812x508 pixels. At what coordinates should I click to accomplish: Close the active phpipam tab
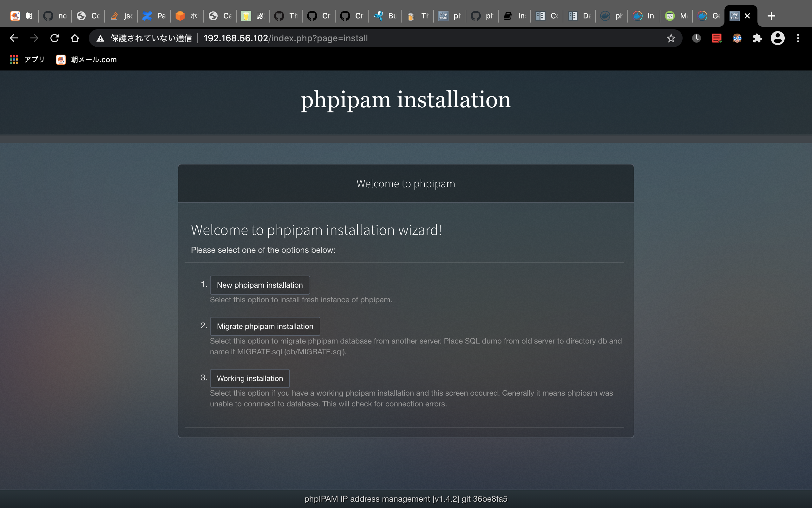[747, 16]
